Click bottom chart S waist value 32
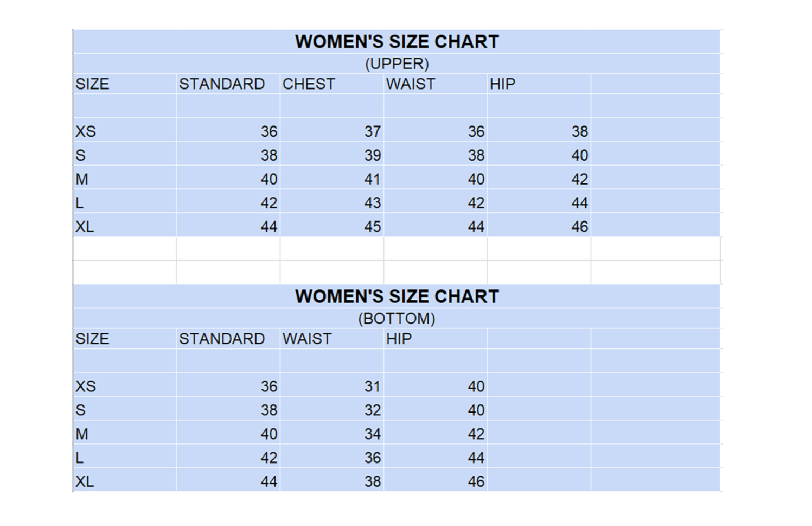Screen dimensions: 812x526 (372, 410)
